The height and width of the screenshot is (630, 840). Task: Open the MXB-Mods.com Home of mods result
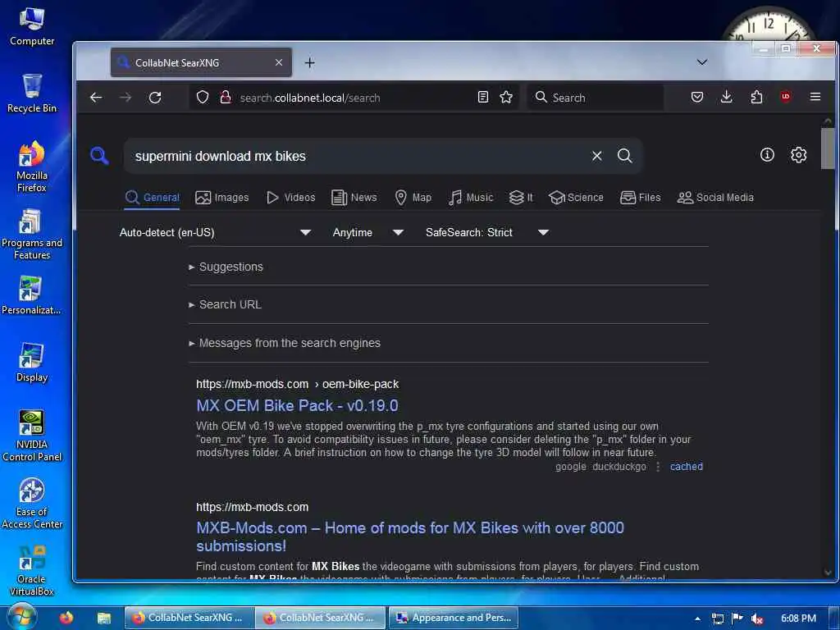pyautogui.click(x=410, y=536)
